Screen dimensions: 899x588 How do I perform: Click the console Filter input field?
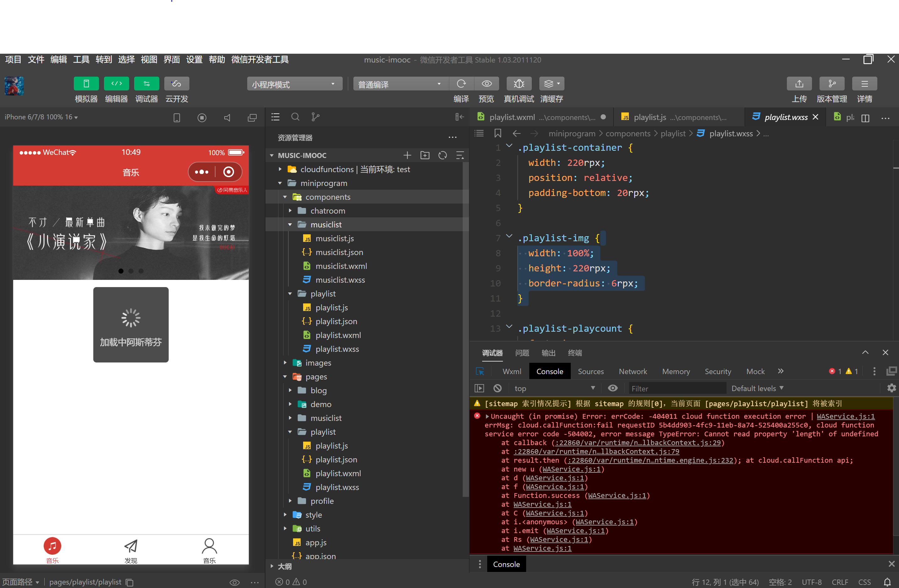coord(677,388)
